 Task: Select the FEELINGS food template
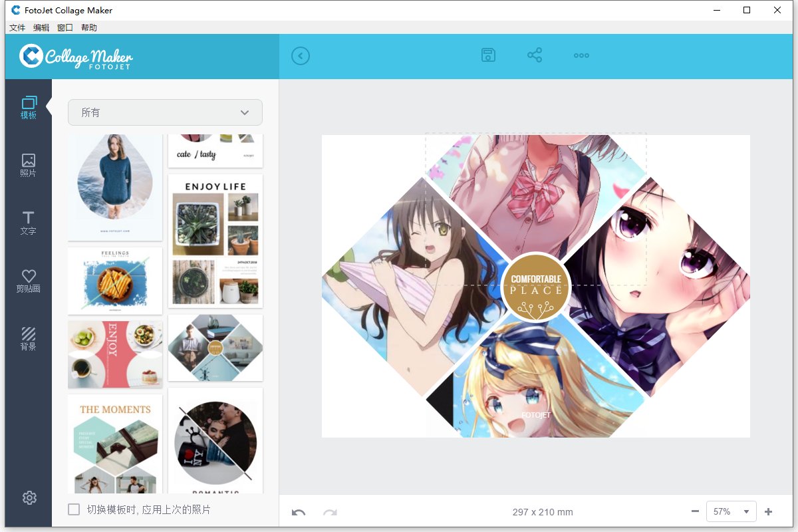coord(115,281)
